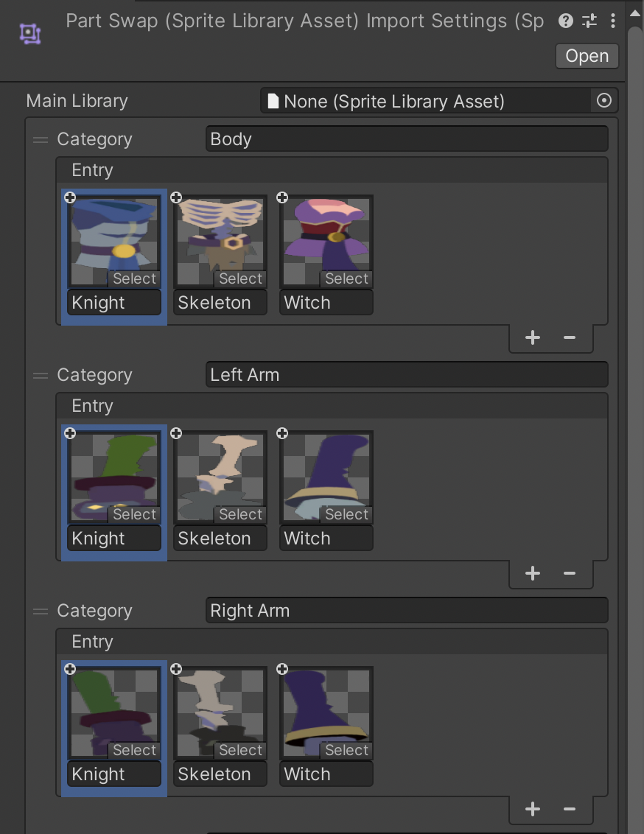Viewport: 644px width, 834px height.
Task: Open Main Library object picker circle
Action: tap(604, 101)
